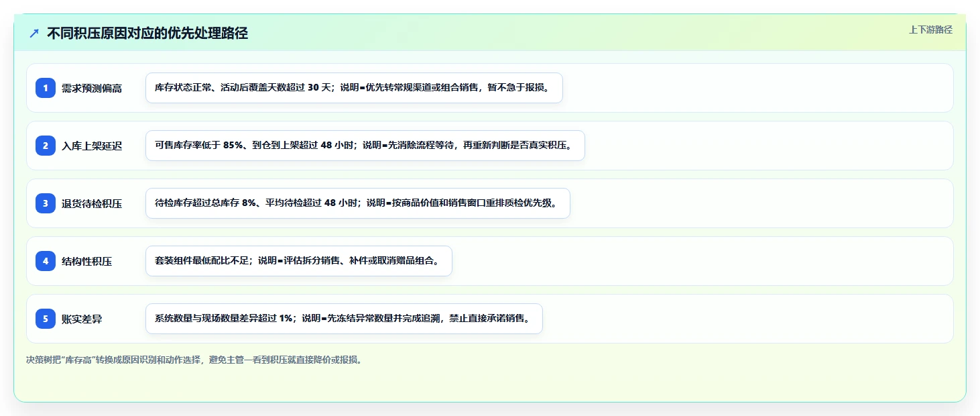
Task: Click the arrow icon beside the panel title
Action: (x=34, y=34)
